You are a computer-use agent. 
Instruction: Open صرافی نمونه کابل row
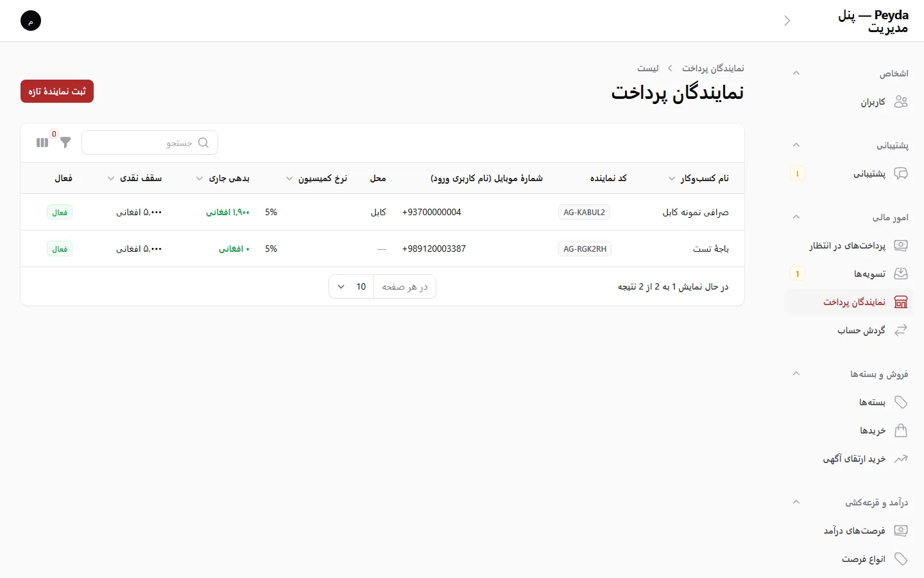[382, 212]
